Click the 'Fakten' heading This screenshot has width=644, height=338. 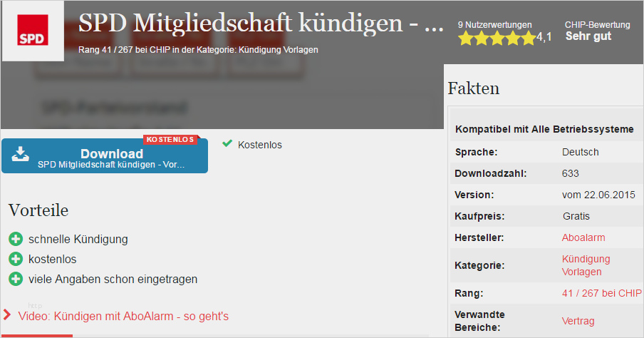(474, 88)
